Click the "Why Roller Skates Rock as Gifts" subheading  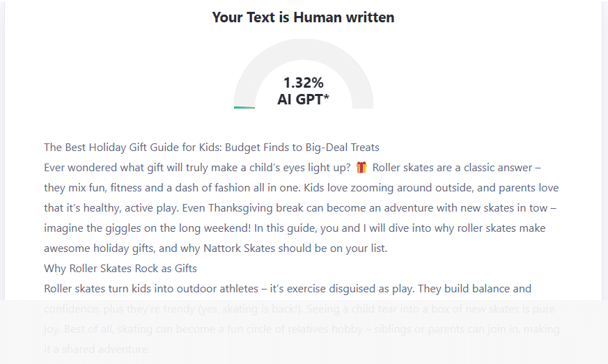[120, 269]
